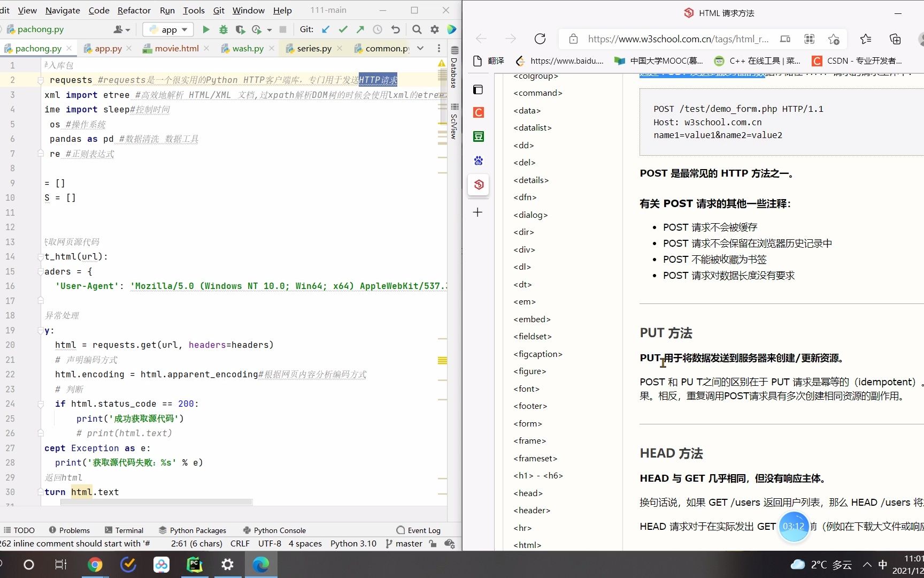Click the horizontal scrollbar in code editor
924x578 pixels.
pyautogui.click(x=156, y=502)
